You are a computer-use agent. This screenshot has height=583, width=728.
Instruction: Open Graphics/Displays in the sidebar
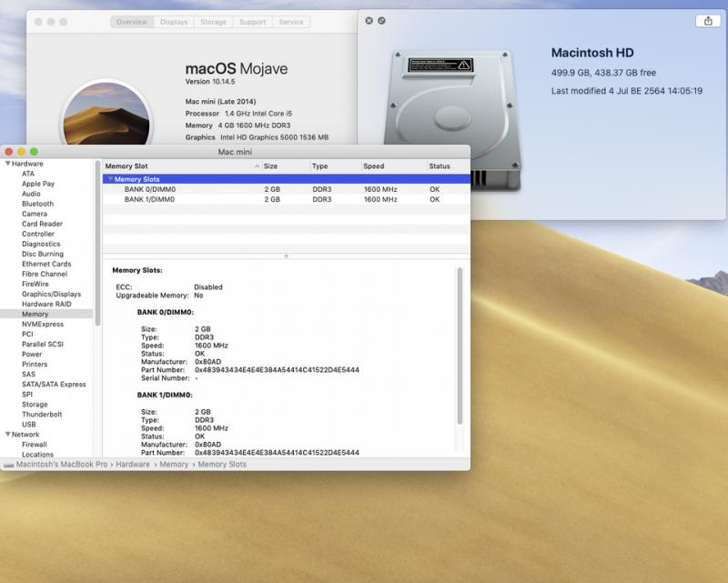point(52,294)
